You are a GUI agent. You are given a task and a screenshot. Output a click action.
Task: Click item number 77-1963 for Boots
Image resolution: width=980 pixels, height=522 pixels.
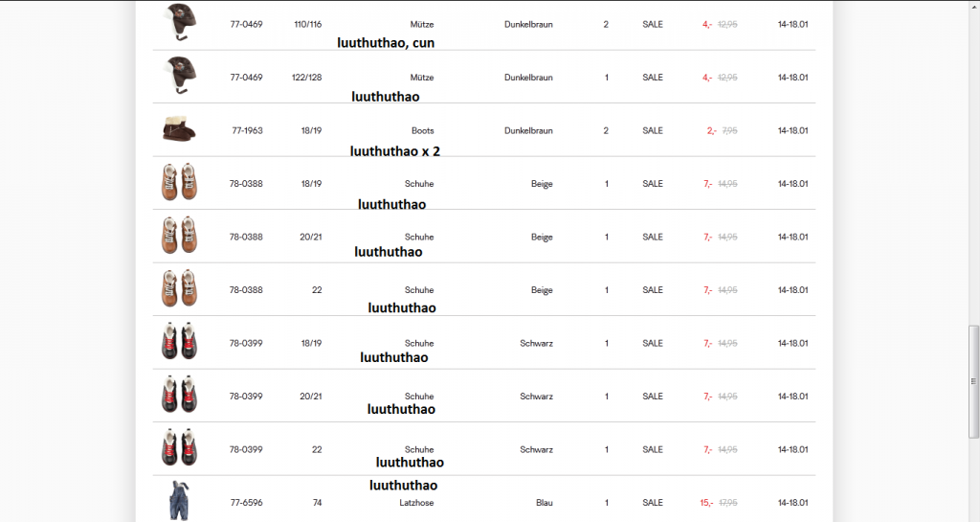pos(247,130)
